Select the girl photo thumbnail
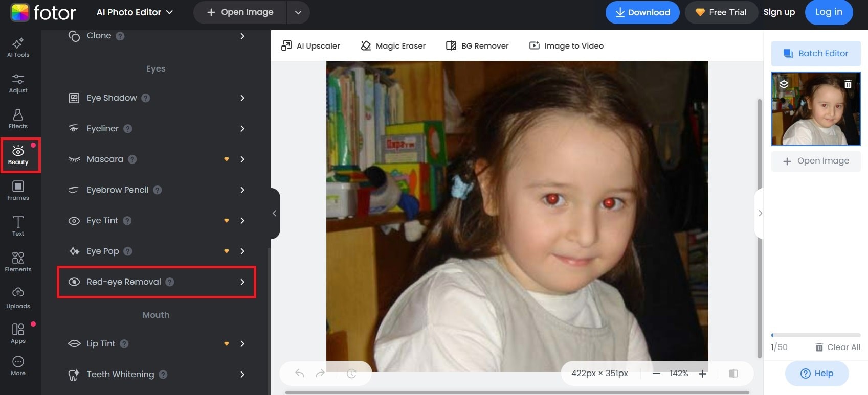 pos(816,109)
